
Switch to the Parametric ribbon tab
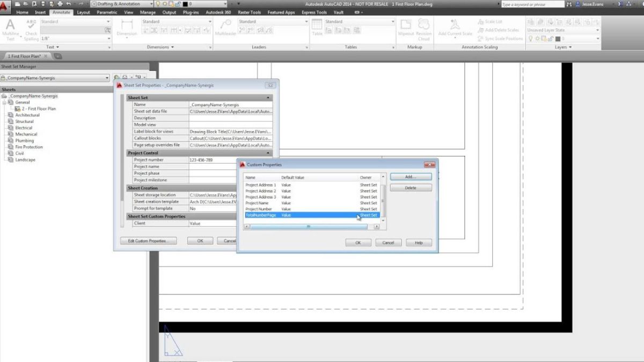pos(107,12)
